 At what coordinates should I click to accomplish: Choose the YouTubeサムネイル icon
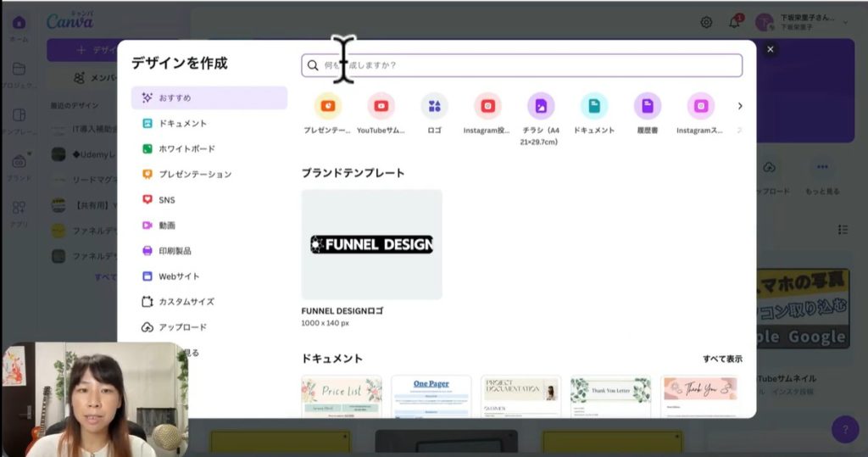[381, 106]
